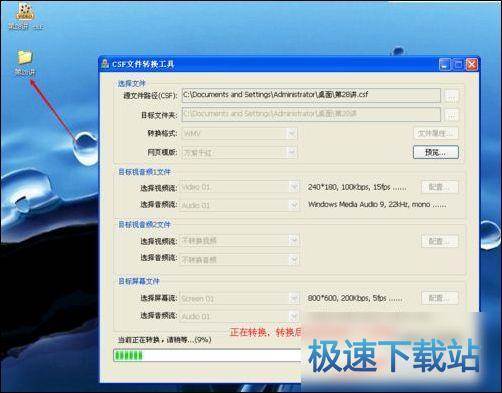Open audio stream dropdown in AV file 2 section
502x393 pixels.
pyautogui.click(x=240, y=259)
